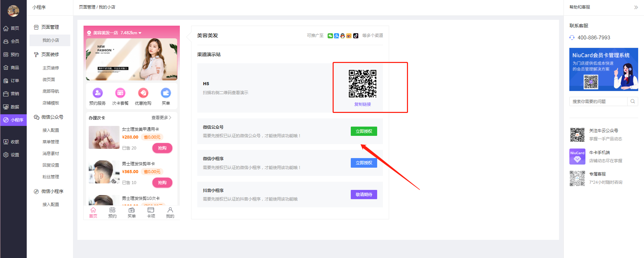Open 微页面 submenu item
This screenshot has height=258, width=644.
click(49, 80)
